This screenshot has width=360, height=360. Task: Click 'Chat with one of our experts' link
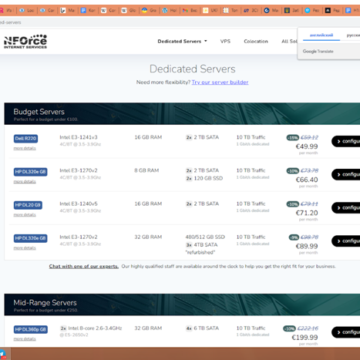pyautogui.click(x=84, y=266)
